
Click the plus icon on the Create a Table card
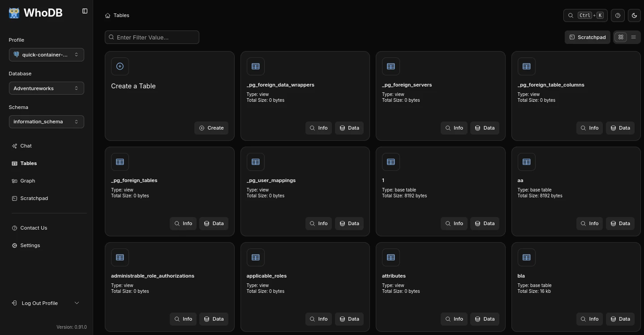click(120, 66)
